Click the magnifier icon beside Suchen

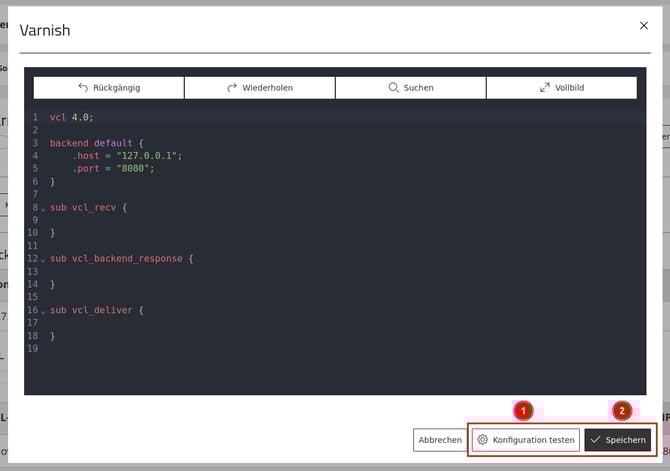pos(393,88)
